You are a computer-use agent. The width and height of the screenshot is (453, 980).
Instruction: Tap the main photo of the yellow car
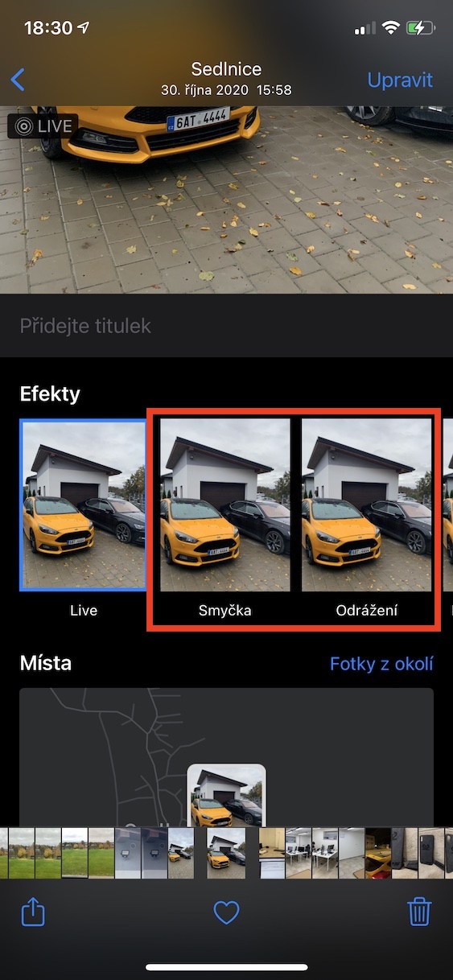(226, 200)
